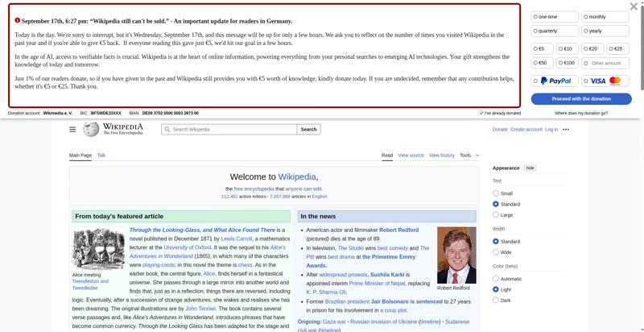Select quarterly donation frequency

pos(555,31)
